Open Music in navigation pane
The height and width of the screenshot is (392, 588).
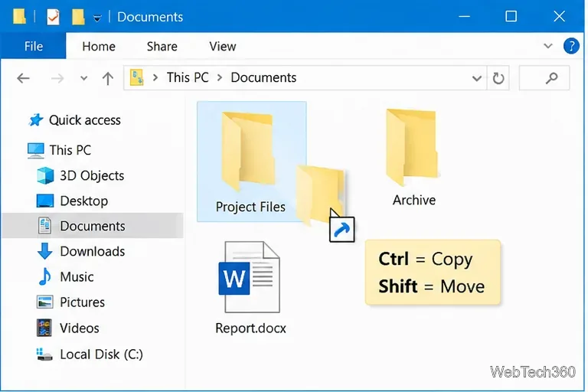(77, 277)
